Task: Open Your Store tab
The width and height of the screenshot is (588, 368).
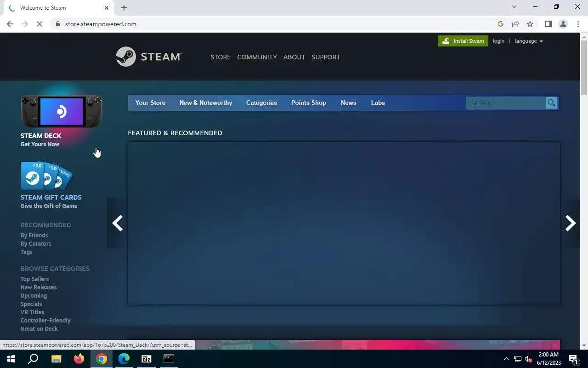Action: click(x=150, y=103)
